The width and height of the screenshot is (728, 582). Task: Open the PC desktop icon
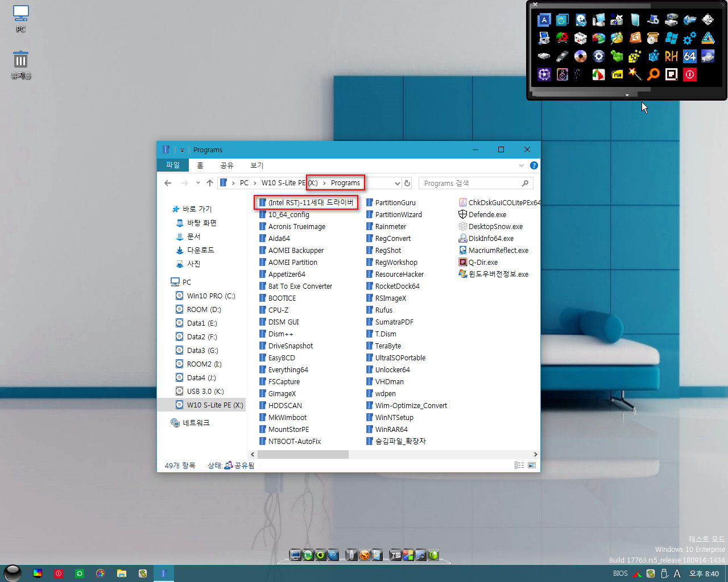point(21,19)
